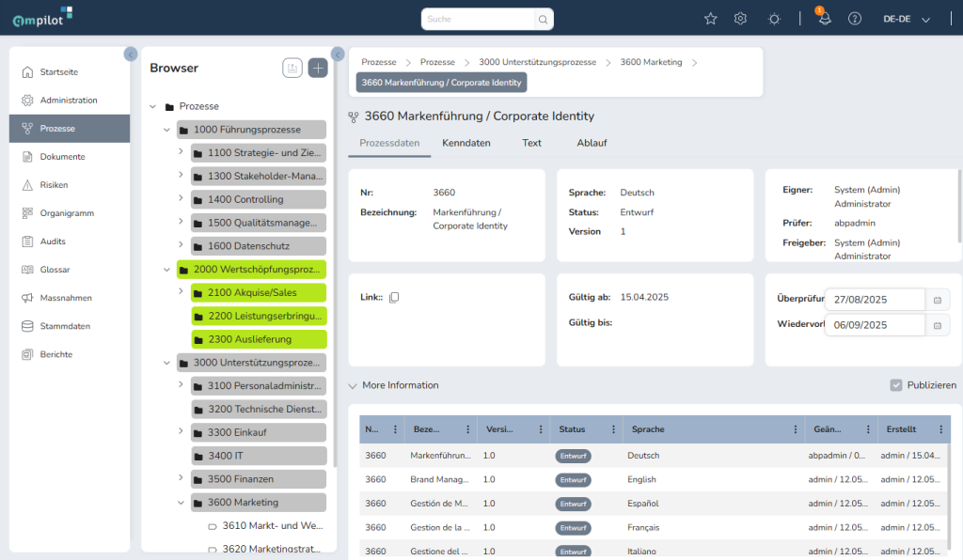Click the help question mark icon
This screenshot has height=560, width=963.
pyautogui.click(x=854, y=19)
